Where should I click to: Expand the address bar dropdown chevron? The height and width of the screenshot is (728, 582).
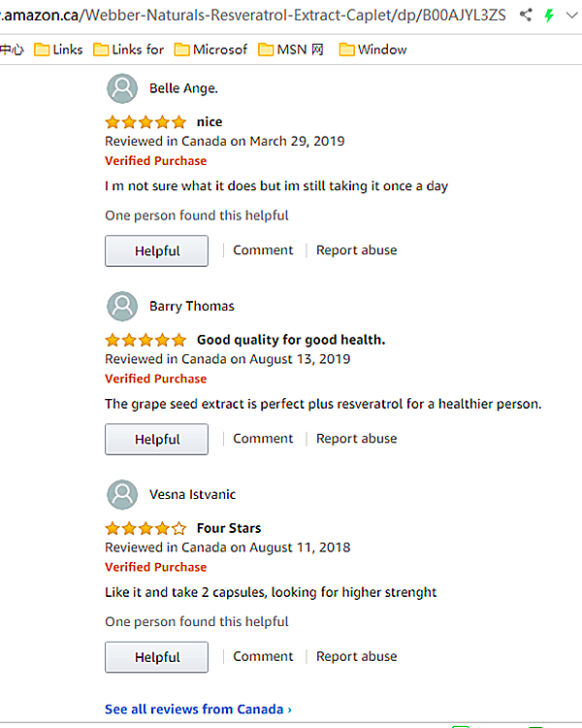572,16
